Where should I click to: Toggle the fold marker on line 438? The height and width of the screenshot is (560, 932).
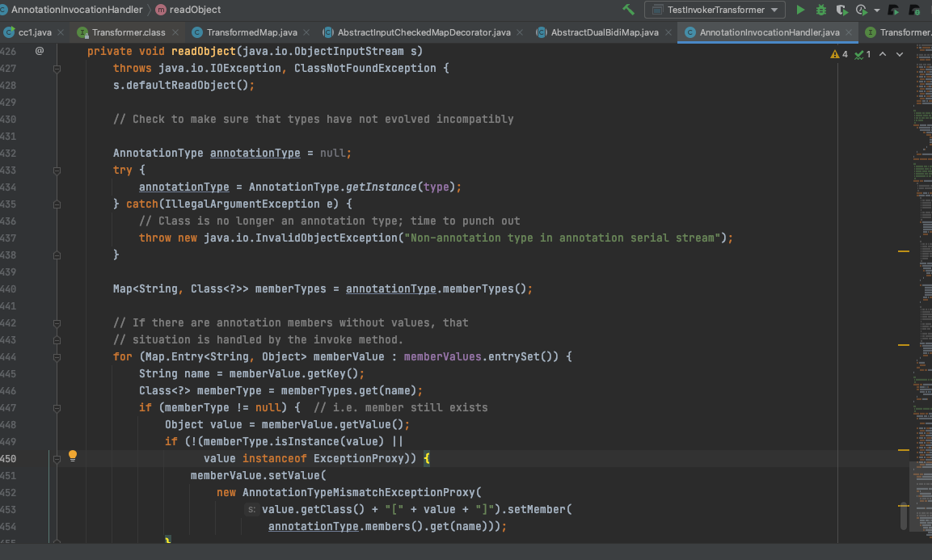57,255
